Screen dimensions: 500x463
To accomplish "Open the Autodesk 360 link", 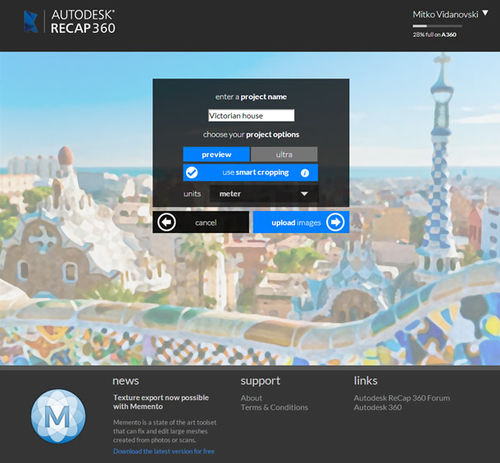I will point(378,407).
